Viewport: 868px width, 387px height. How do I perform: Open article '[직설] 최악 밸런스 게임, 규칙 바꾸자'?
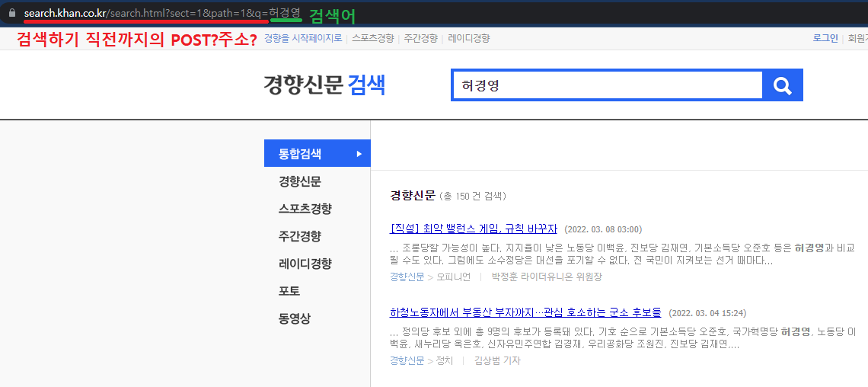[474, 229]
